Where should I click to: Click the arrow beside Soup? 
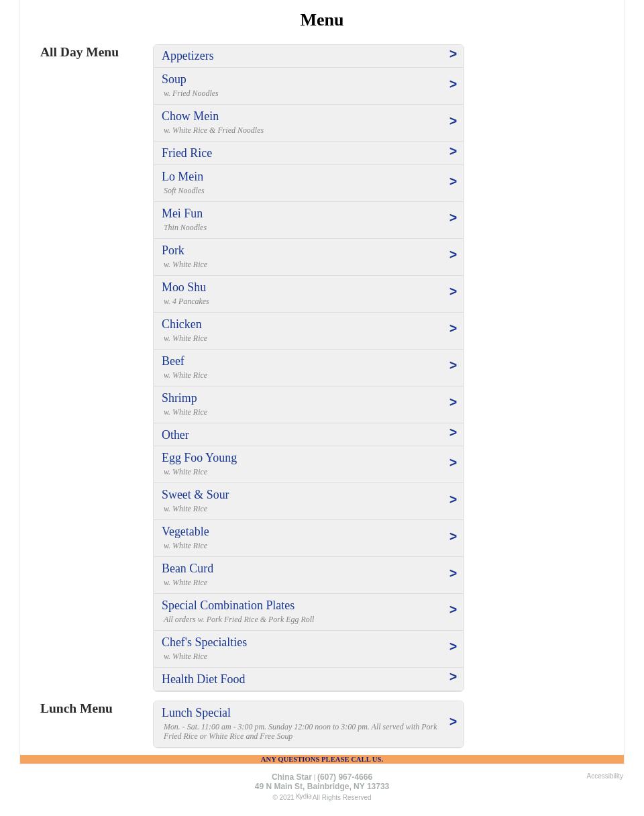453,85
